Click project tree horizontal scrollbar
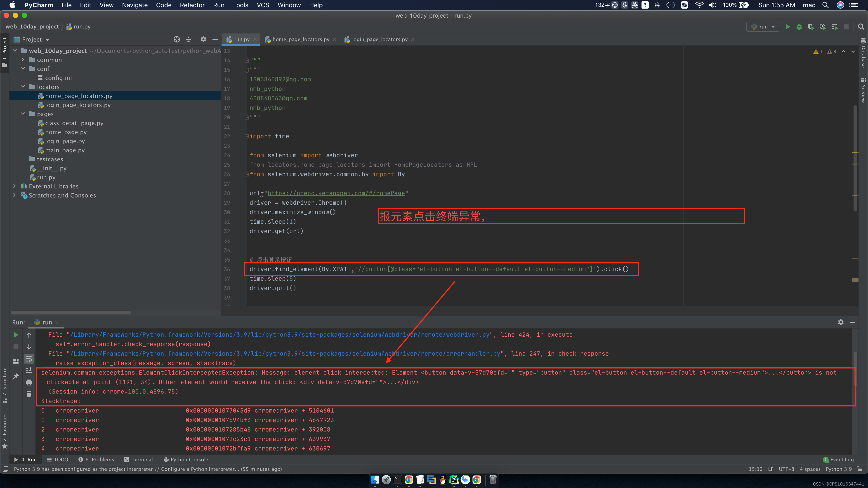Viewport: 868px width, 488px height. tap(71, 312)
